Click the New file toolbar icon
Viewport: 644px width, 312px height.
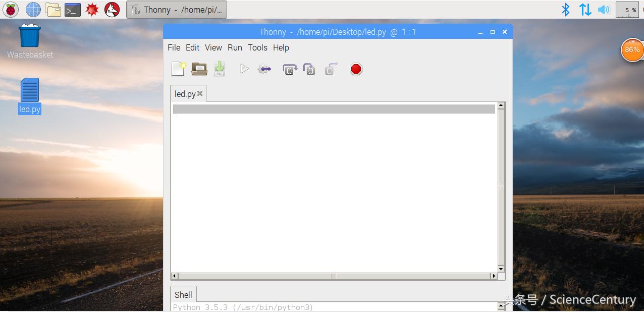[179, 69]
